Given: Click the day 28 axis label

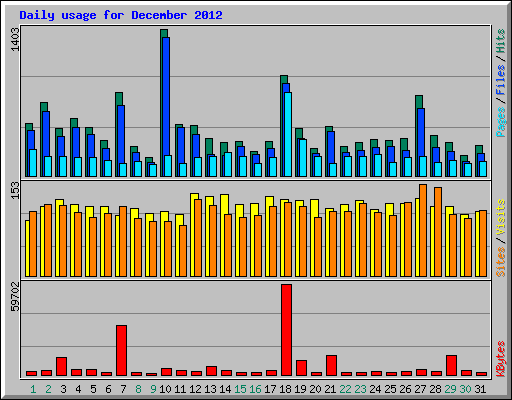Looking at the screenshot, I should click(x=435, y=389).
